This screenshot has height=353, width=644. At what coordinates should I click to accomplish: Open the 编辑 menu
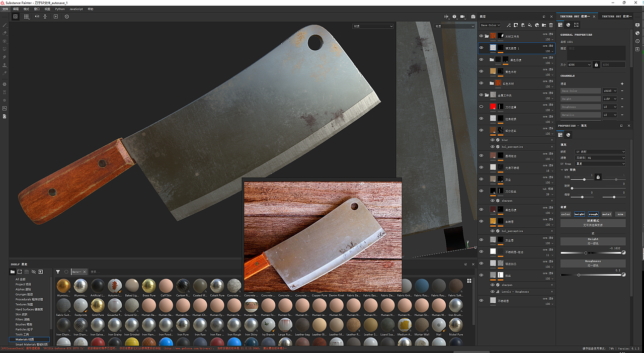[x=16, y=9]
